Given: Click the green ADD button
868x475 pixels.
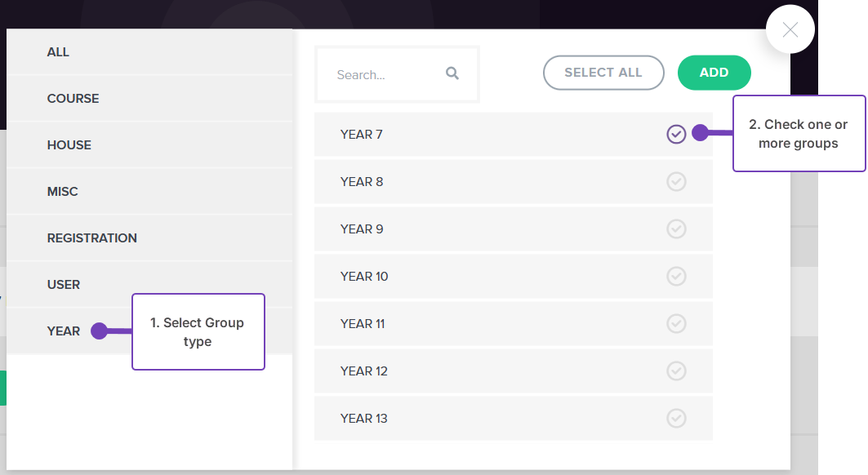Looking at the screenshot, I should point(714,73).
